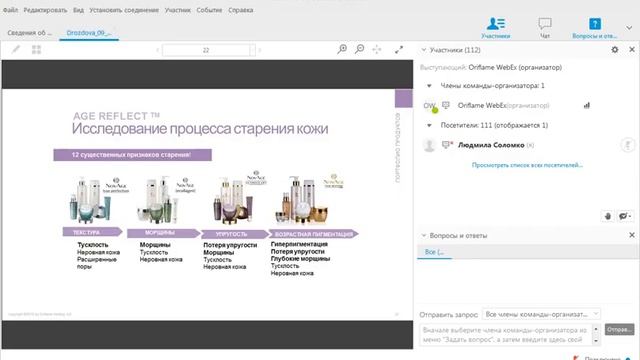Click the question text input field
This screenshot has width=640, height=360.
pyautogui.click(x=506, y=334)
